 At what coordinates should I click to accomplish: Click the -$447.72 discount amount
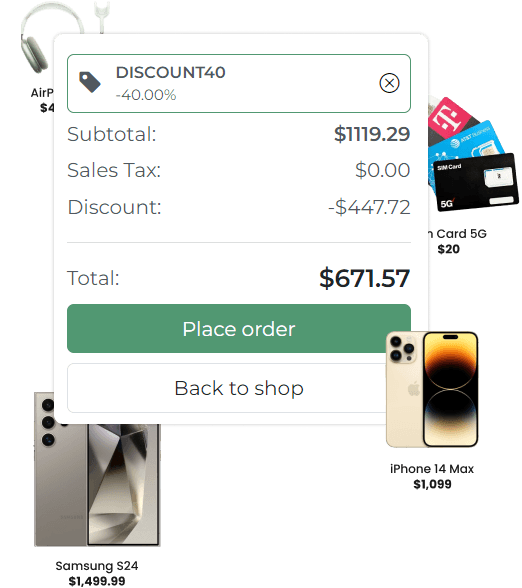point(369,207)
